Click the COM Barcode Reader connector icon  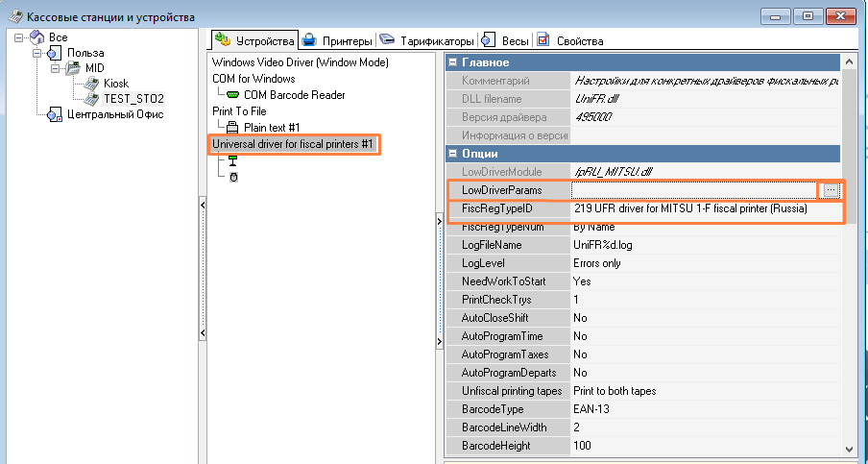(233, 95)
